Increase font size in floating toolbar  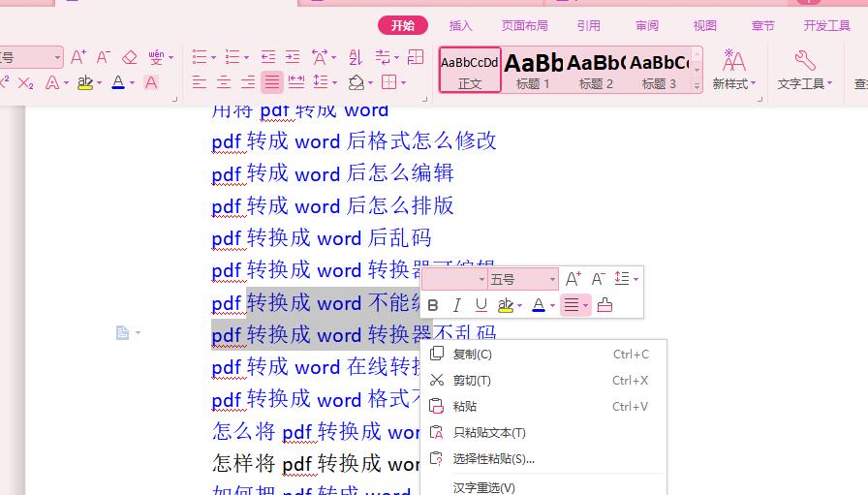[x=573, y=279]
